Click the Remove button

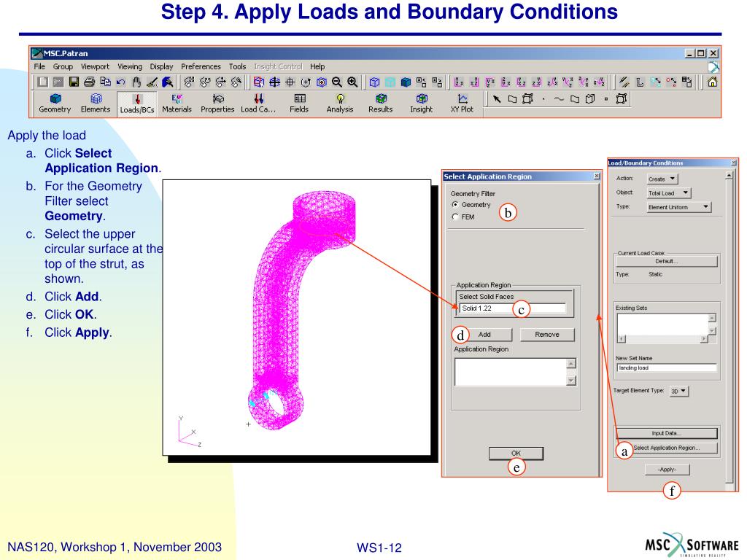click(x=547, y=335)
